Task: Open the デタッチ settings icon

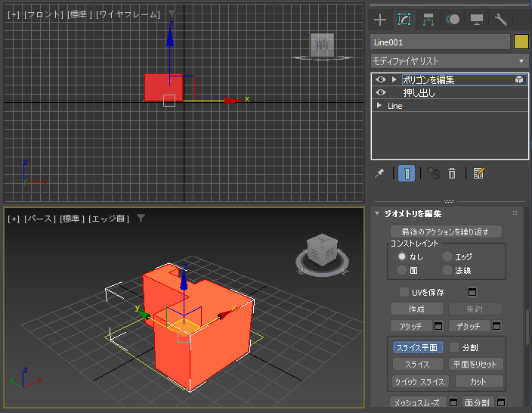Action: point(496,326)
